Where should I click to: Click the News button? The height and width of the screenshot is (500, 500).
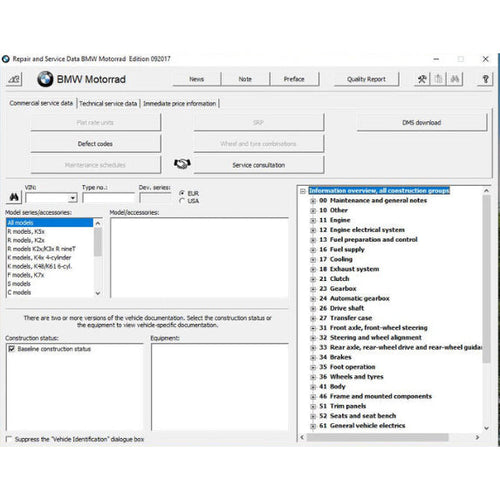pos(197,79)
